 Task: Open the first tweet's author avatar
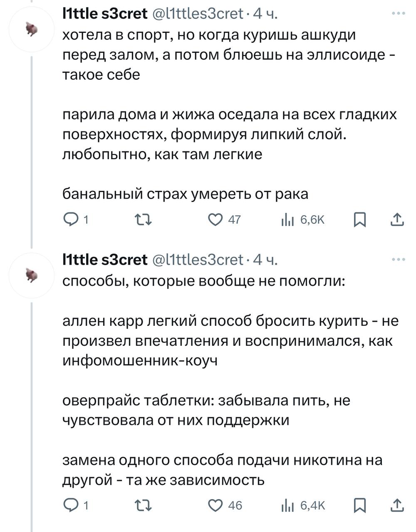click(32, 29)
